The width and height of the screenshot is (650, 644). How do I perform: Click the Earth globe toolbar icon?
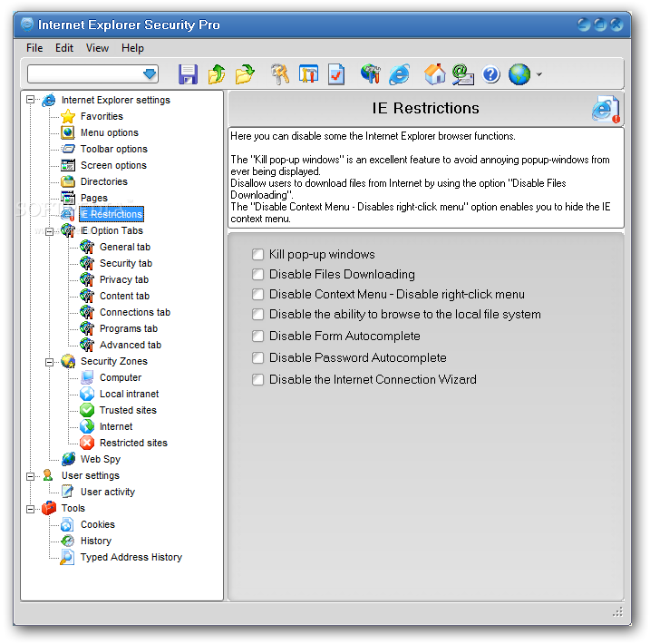(x=519, y=74)
